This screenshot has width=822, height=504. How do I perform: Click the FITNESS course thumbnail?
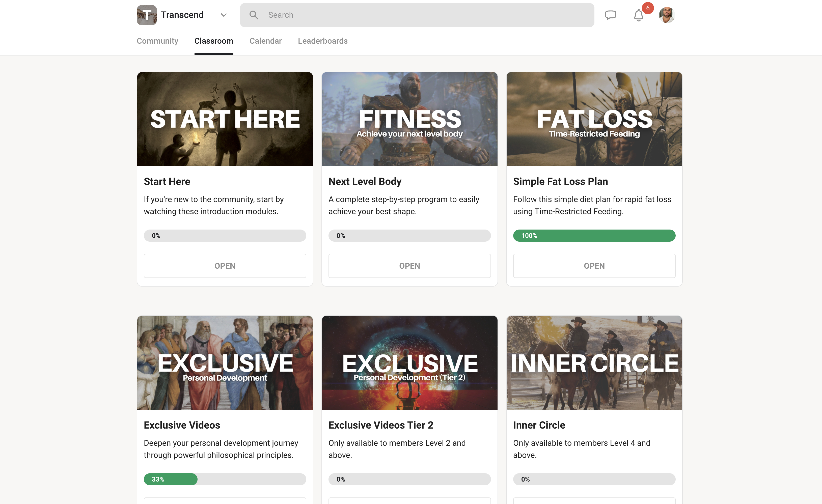pos(410,119)
